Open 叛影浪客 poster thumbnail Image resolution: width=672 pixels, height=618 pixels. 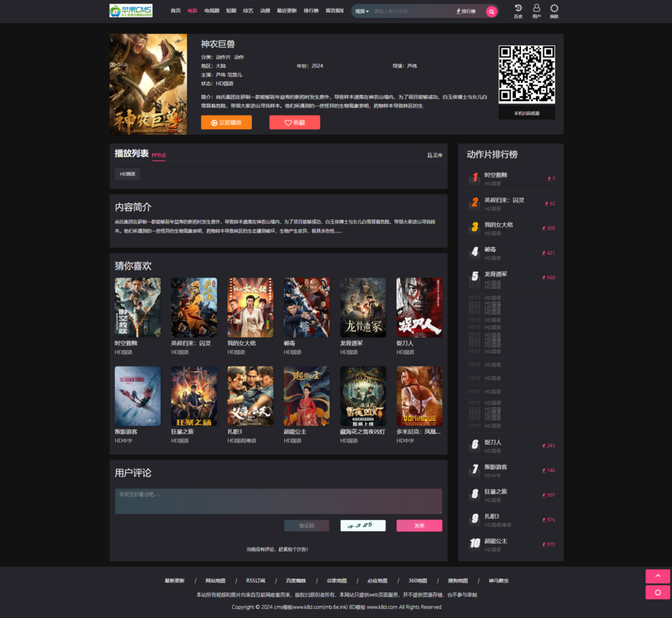pyautogui.click(x=138, y=396)
